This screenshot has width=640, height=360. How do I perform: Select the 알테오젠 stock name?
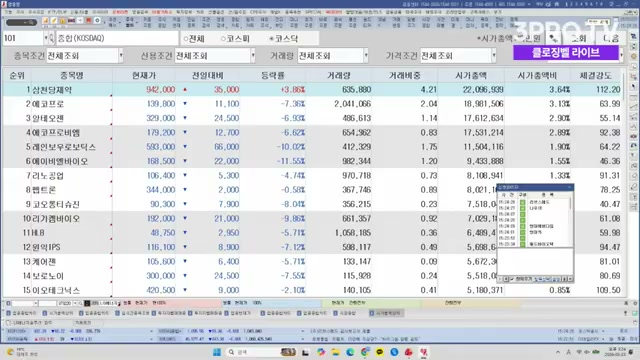(48, 118)
